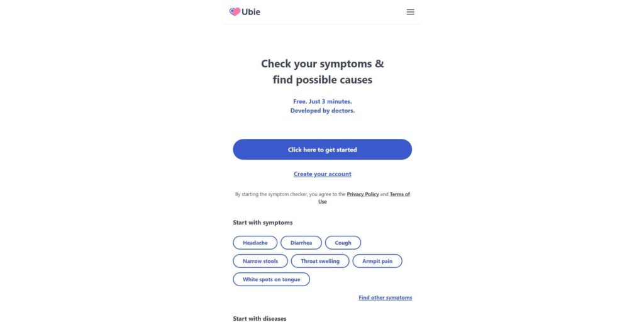Viewport: 644px width, 322px height.
Task: Click the "Free. Just 3 minutes." tagline
Action: (322, 101)
